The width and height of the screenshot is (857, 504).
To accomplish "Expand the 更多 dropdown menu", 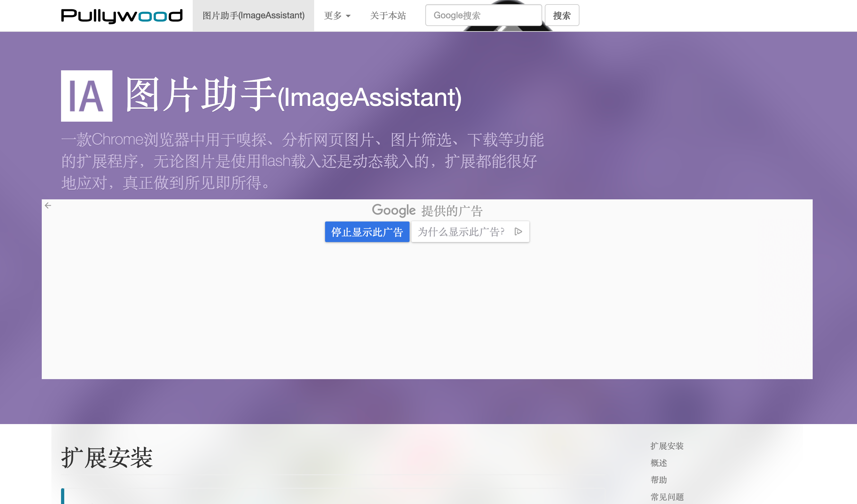I will (x=337, y=16).
